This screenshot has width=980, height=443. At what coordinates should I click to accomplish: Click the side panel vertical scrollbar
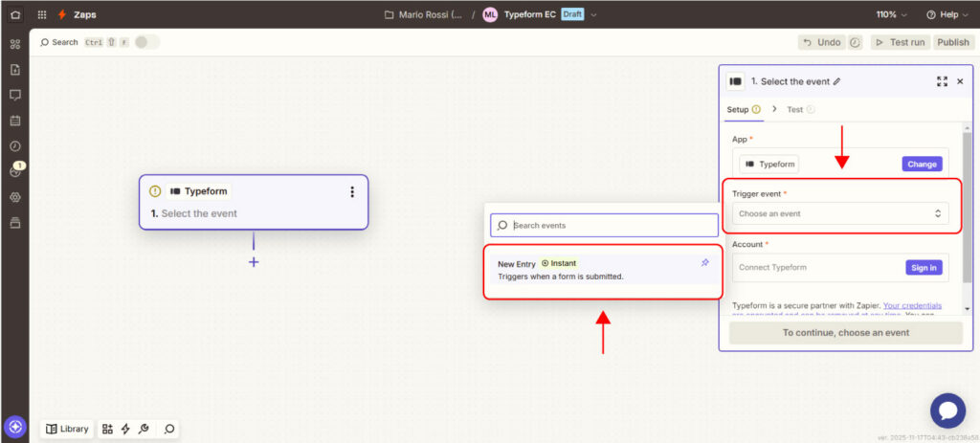click(x=967, y=207)
